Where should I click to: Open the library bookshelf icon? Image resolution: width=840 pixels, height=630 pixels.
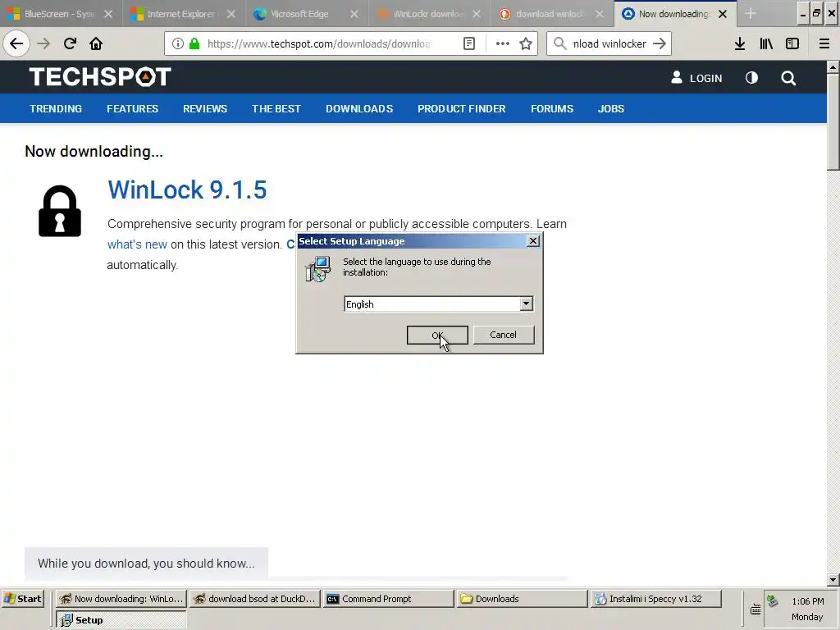(766, 43)
